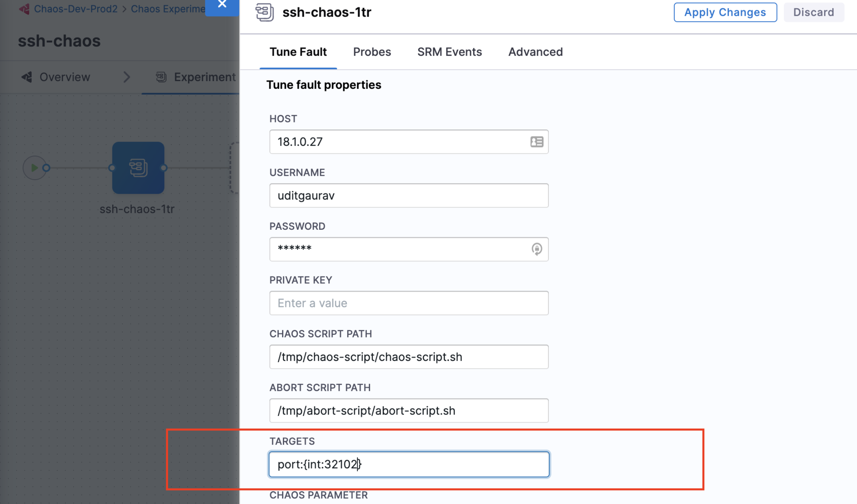Focus the PRIVATE KEY input field

coord(409,303)
